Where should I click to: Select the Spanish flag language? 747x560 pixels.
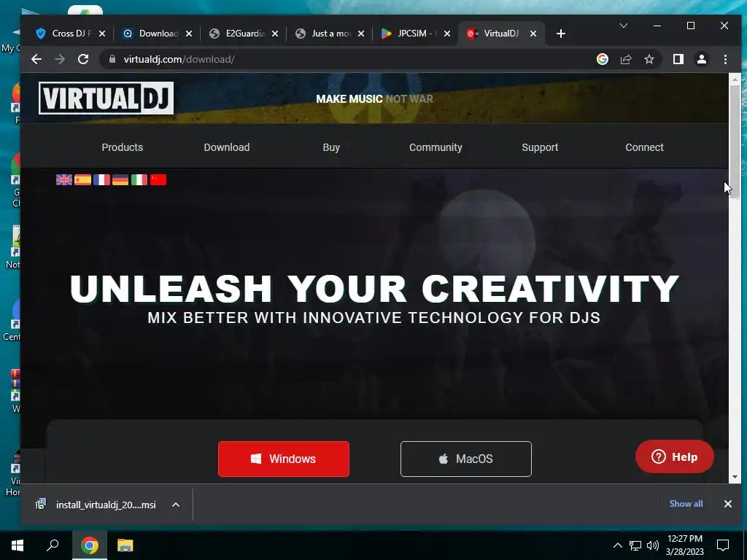(x=83, y=179)
